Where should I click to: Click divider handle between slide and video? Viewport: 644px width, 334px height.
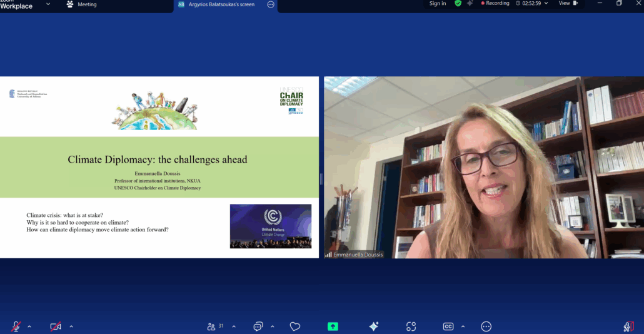[321, 179]
